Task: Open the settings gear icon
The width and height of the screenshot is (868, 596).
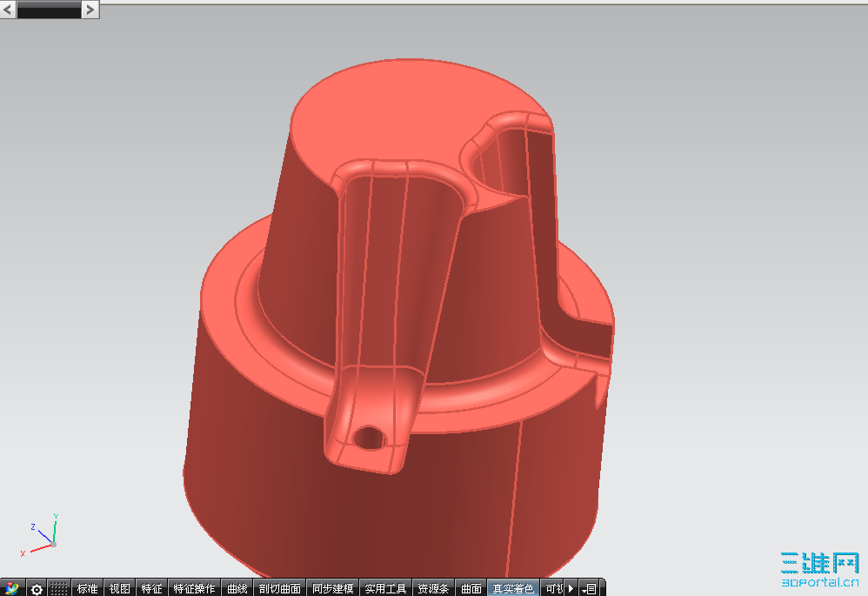Action: pyautogui.click(x=37, y=589)
